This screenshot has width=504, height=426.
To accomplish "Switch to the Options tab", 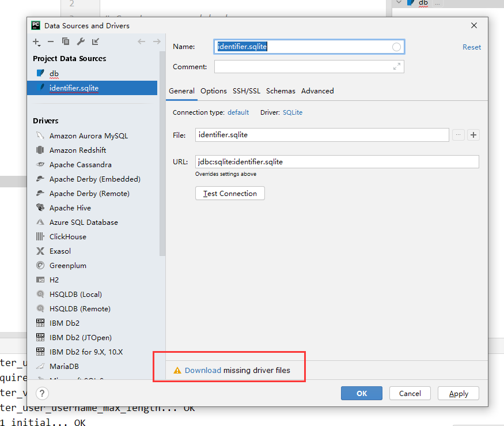I will point(214,91).
